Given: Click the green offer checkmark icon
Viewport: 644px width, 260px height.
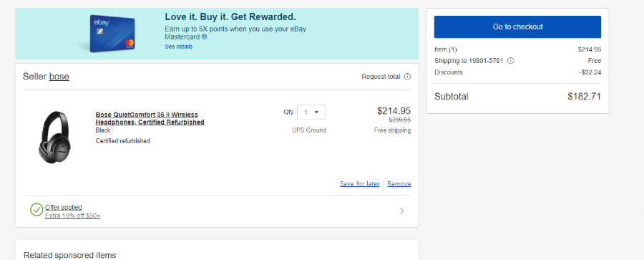Looking at the screenshot, I should point(36,210).
